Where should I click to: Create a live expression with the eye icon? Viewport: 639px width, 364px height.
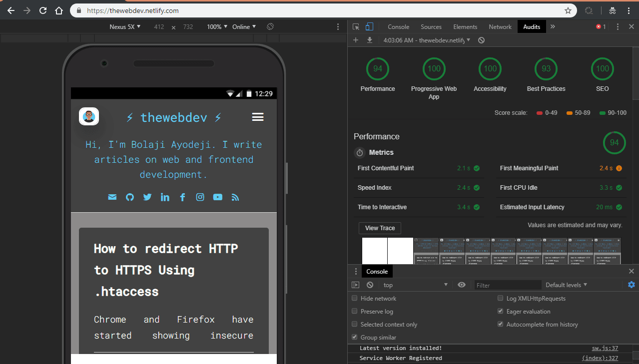pyautogui.click(x=461, y=285)
